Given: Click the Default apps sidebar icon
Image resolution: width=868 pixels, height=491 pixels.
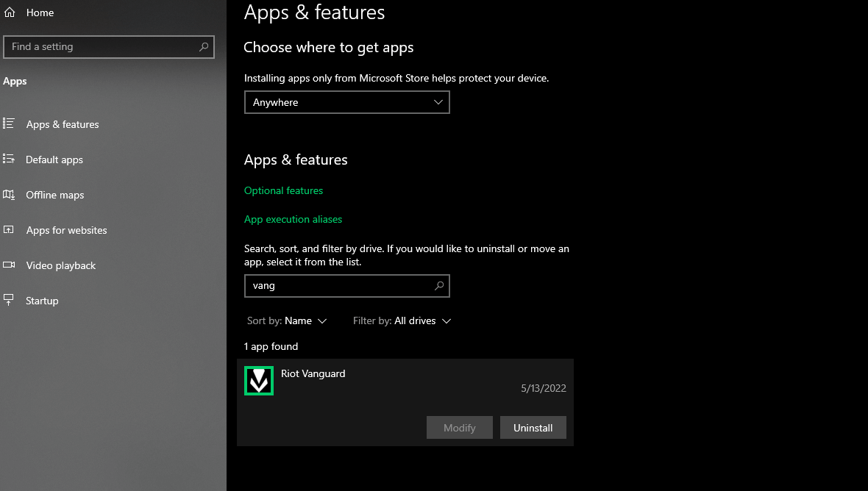Looking at the screenshot, I should pyautogui.click(x=8, y=159).
